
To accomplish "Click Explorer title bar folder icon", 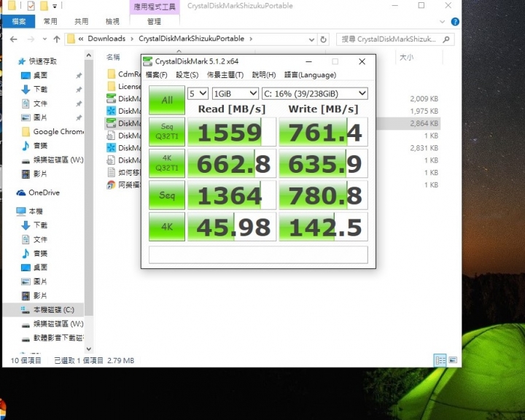I will [x=12, y=6].
